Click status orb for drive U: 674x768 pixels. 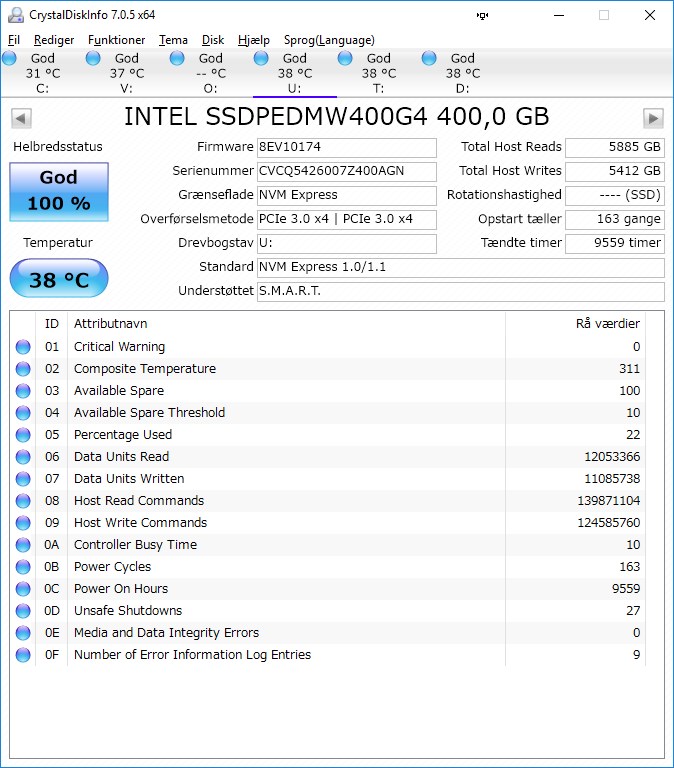[261, 58]
